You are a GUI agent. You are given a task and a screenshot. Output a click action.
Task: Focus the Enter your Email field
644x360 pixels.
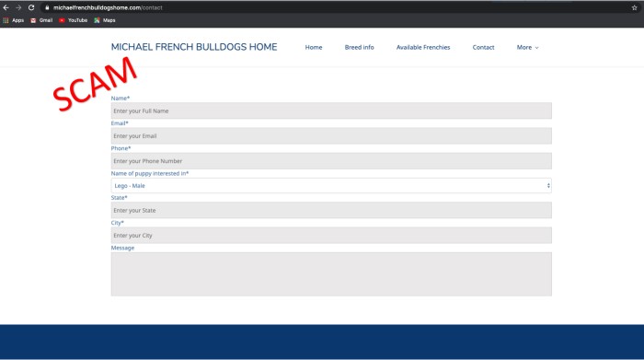click(331, 135)
